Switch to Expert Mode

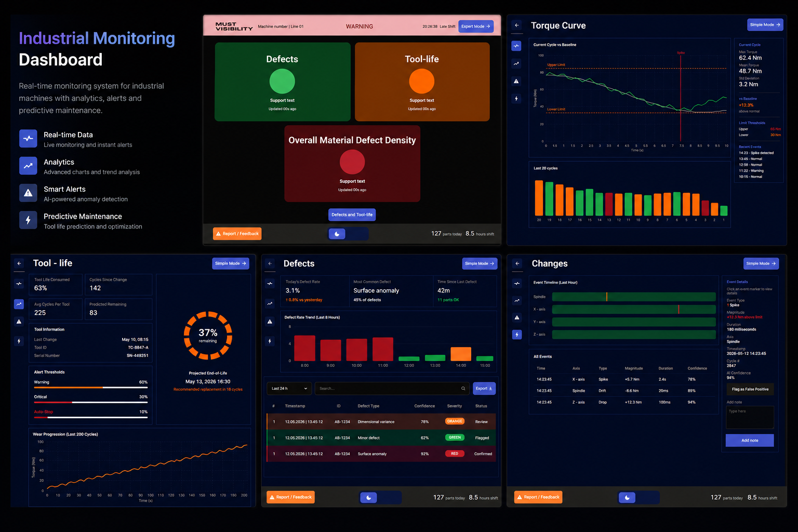476,26
